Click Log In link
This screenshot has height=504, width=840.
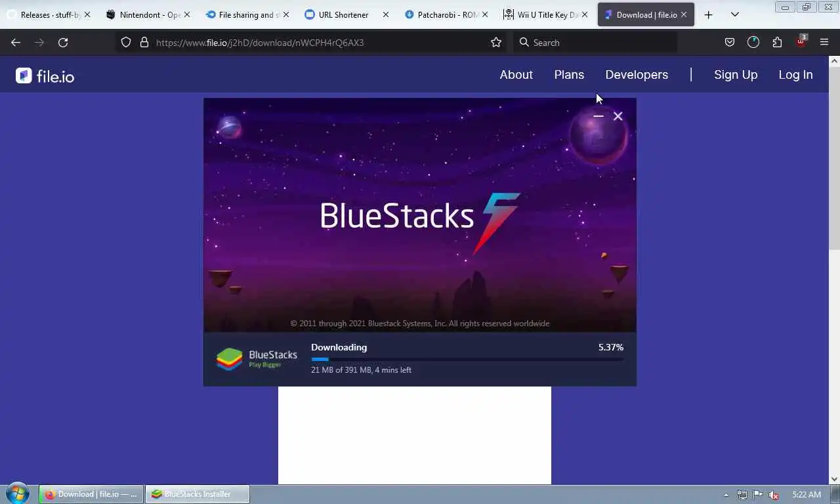795,75
